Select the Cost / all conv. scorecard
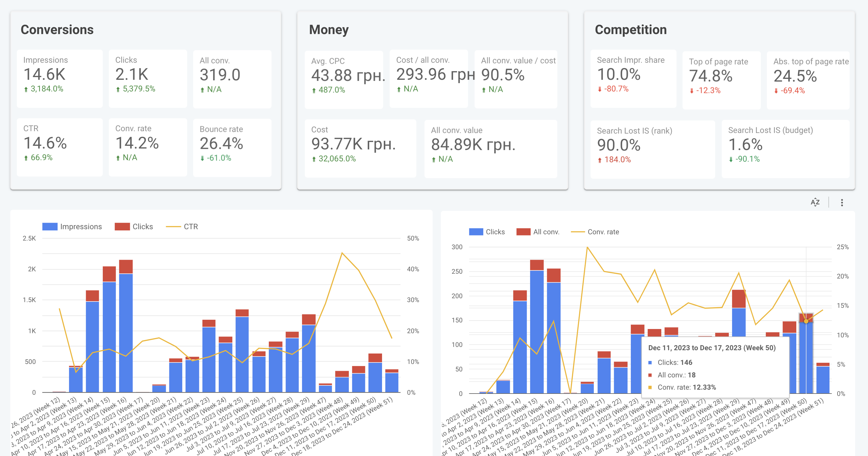Screen dimensions: 868x456 pyautogui.click(x=429, y=79)
